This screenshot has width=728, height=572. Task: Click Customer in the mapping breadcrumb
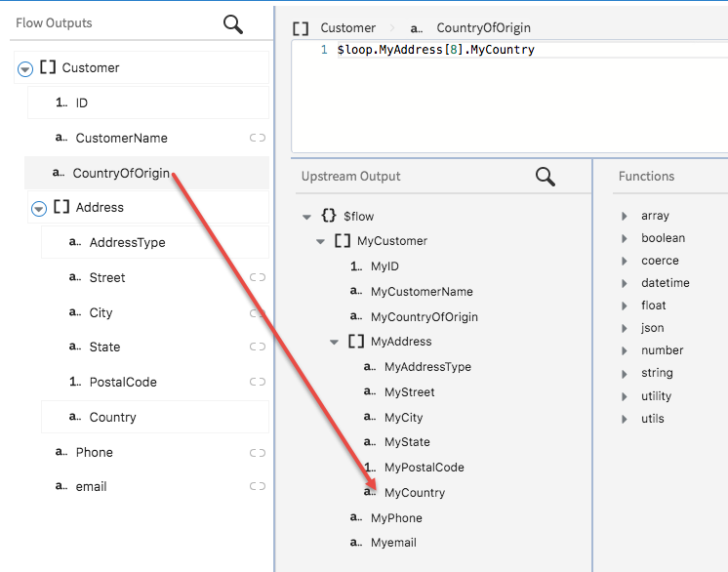coord(347,28)
